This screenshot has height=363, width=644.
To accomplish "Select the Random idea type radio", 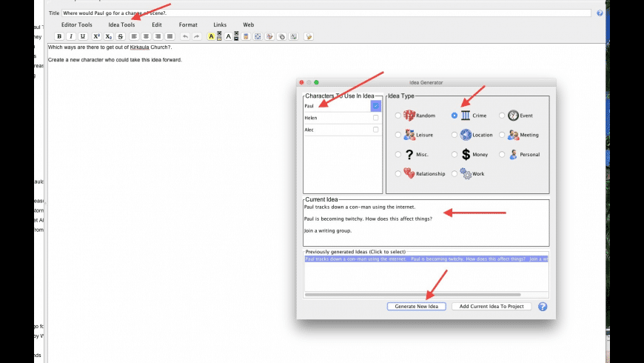I will click(398, 116).
